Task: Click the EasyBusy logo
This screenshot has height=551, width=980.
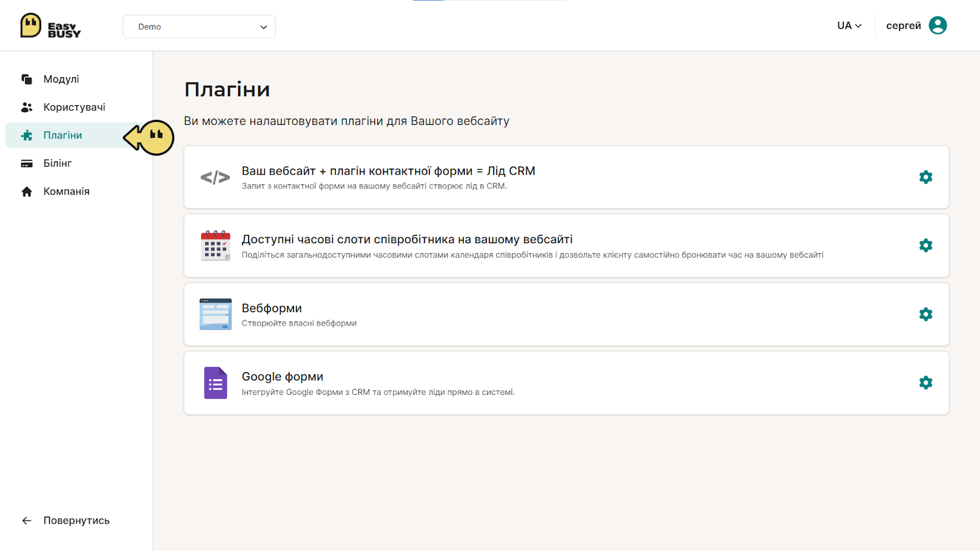Action: point(50,26)
